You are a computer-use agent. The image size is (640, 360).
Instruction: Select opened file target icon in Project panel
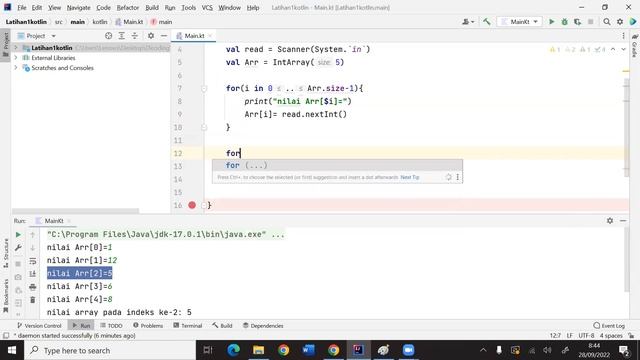[x=109, y=36]
